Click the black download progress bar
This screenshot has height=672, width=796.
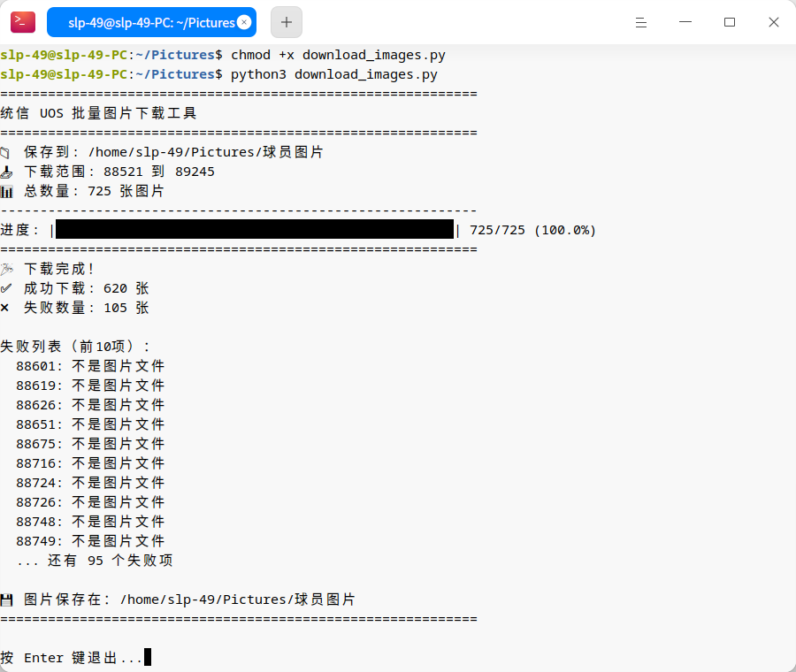coord(255,230)
